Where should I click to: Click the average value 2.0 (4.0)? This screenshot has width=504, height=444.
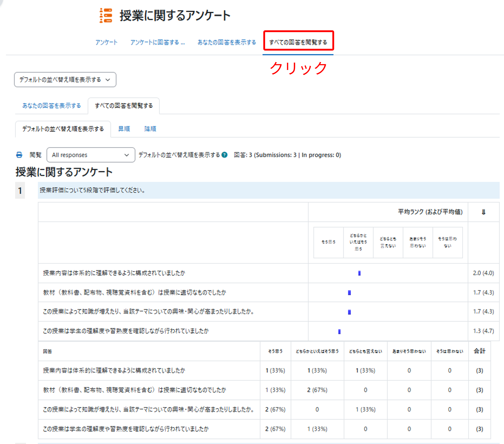(484, 273)
